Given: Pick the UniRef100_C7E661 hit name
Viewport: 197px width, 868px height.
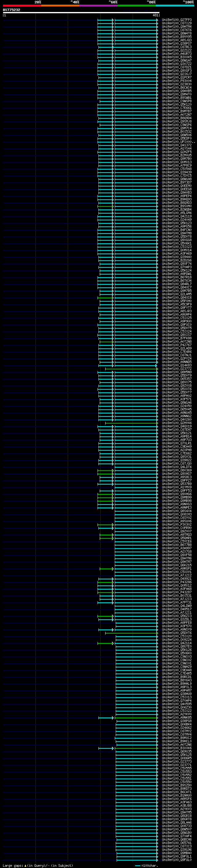Looking at the screenshot, I should point(177,108).
